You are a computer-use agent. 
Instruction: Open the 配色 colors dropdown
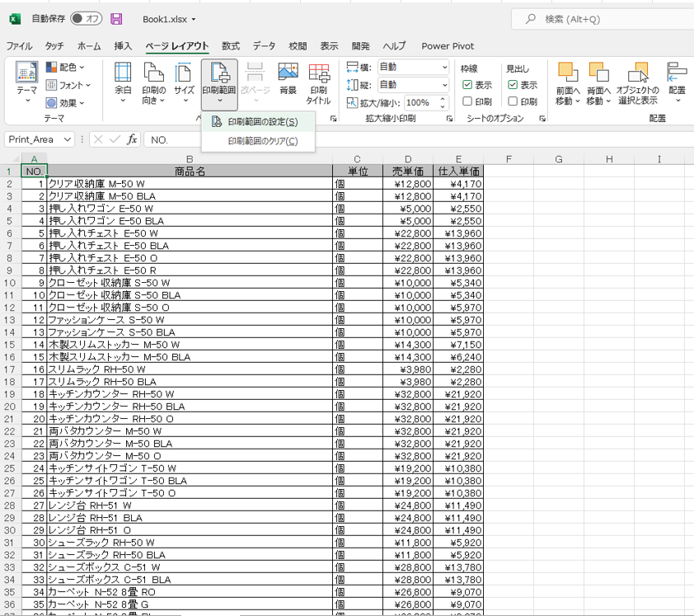point(68,68)
